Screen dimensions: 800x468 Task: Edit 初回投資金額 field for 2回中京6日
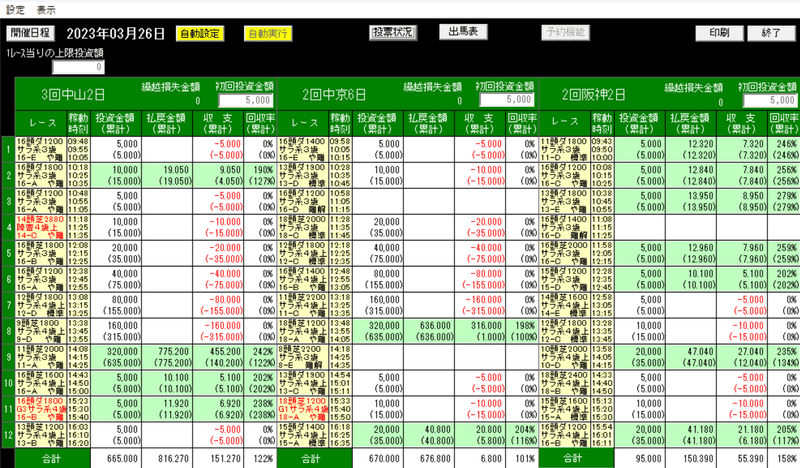coord(507,100)
